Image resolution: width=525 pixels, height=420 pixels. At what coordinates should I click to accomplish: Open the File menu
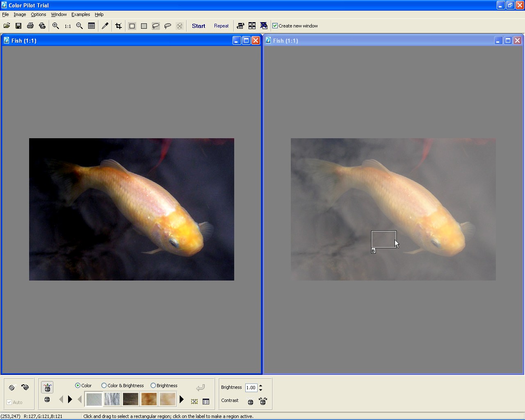coord(5,14)
